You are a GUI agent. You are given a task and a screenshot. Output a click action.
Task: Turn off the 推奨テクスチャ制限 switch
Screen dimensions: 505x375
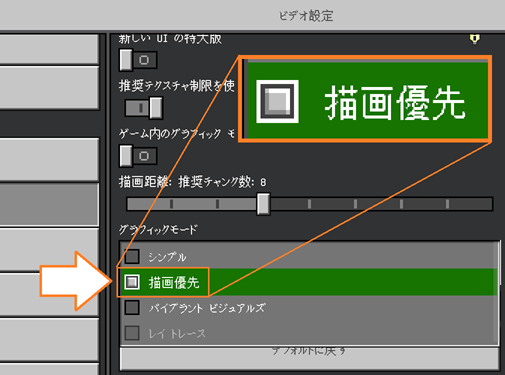(x=144, y=108)
